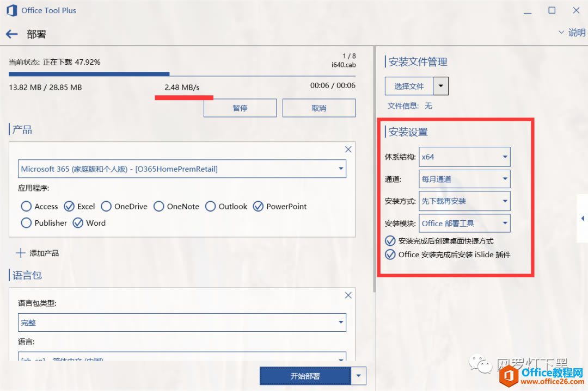The image size is (588, 391).
Task: Click the 部署 page title
Action: 36,34
